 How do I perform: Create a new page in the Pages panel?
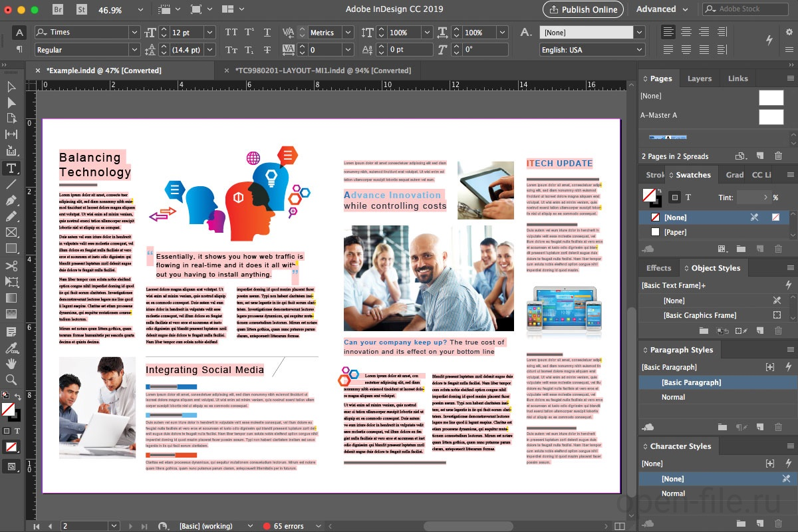760,156
